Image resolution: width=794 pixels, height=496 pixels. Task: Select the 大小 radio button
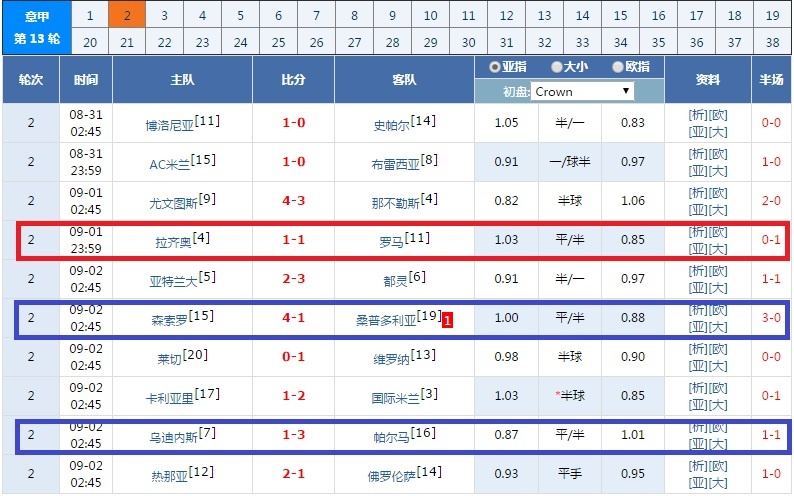[x=557, y=67]
